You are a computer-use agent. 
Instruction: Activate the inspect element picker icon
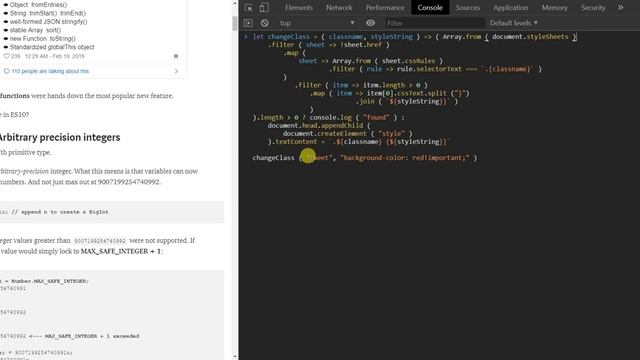point(249,7)
